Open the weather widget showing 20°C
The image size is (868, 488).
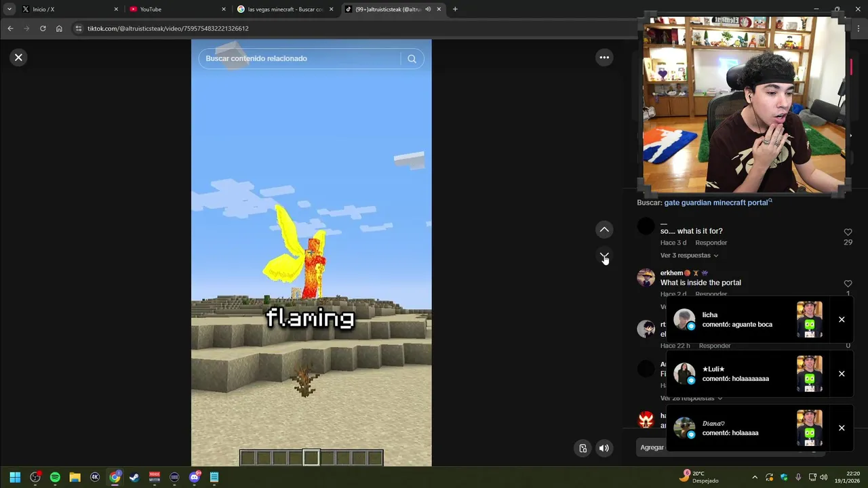coord(698,477)
